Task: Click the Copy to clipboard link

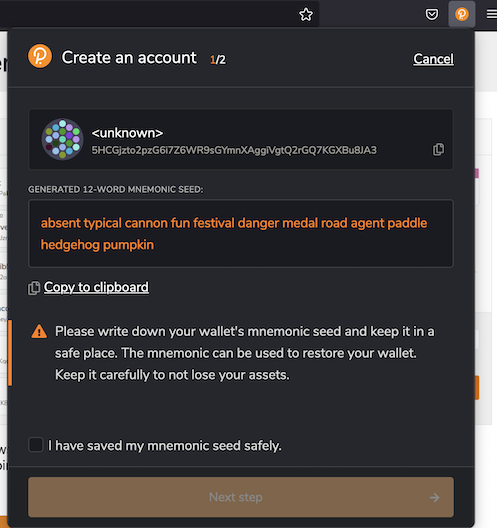Action: coord(96,287)
